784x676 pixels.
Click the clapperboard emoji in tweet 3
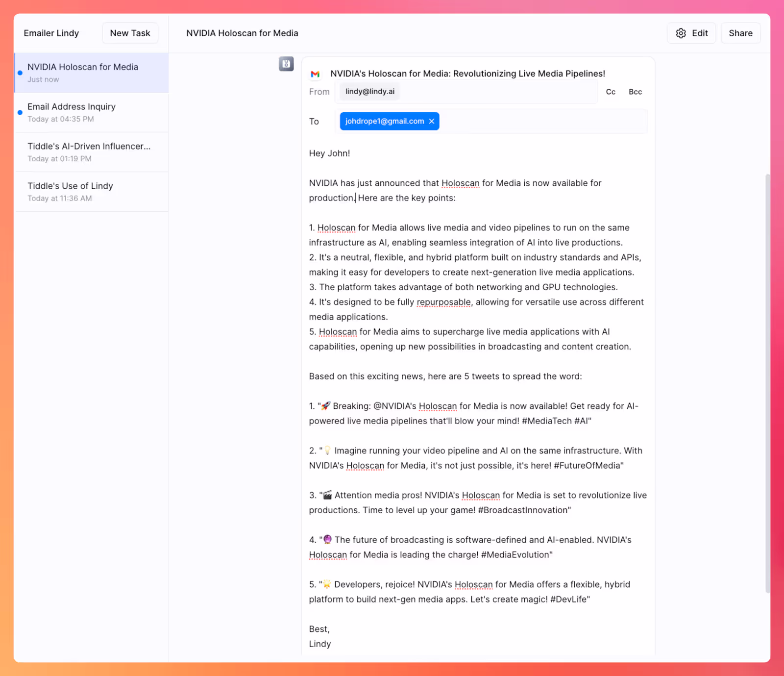[x=327, y=495]
